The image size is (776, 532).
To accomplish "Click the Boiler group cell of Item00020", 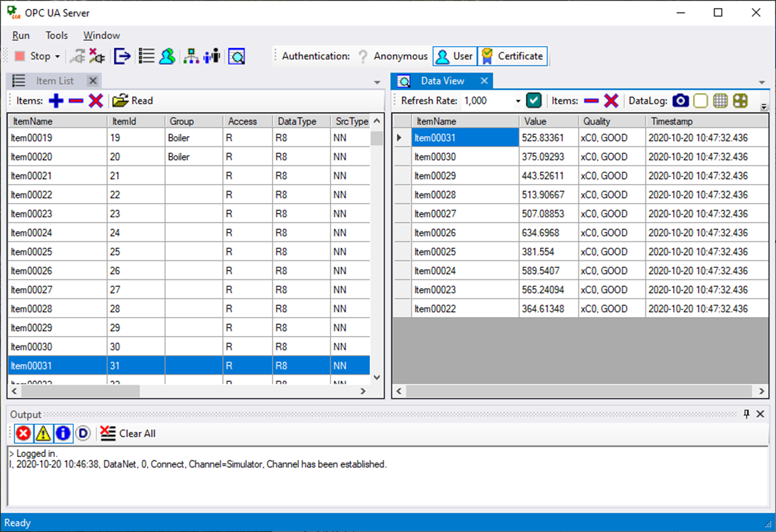I will tap(194, 156).
